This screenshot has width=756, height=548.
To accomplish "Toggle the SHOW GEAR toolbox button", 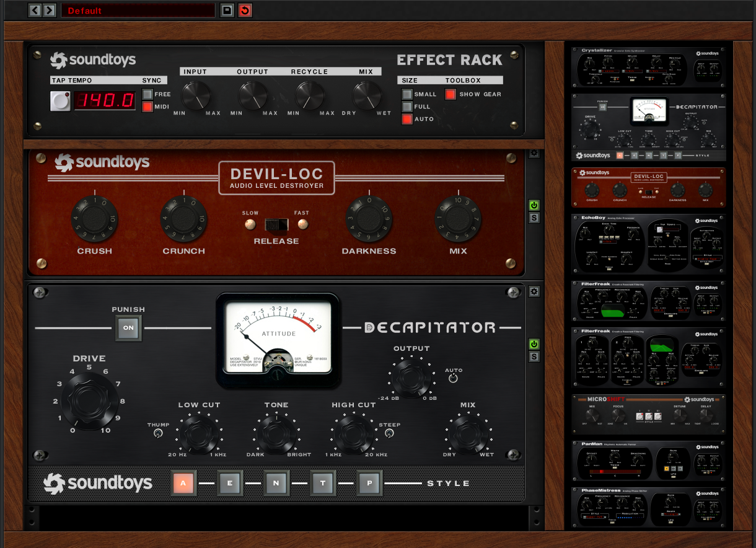I will pyautogui.click(x=451, y=94).
